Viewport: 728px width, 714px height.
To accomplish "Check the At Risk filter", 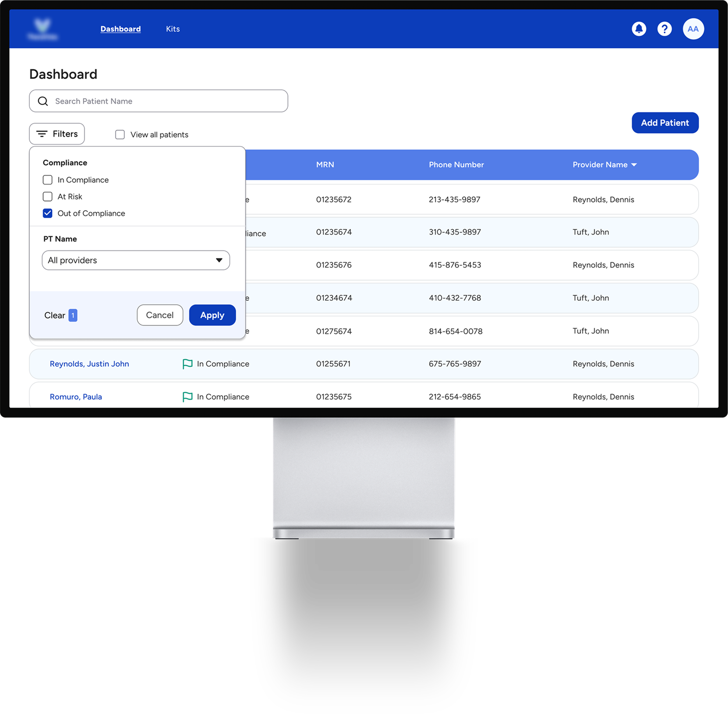I will 47,196.
